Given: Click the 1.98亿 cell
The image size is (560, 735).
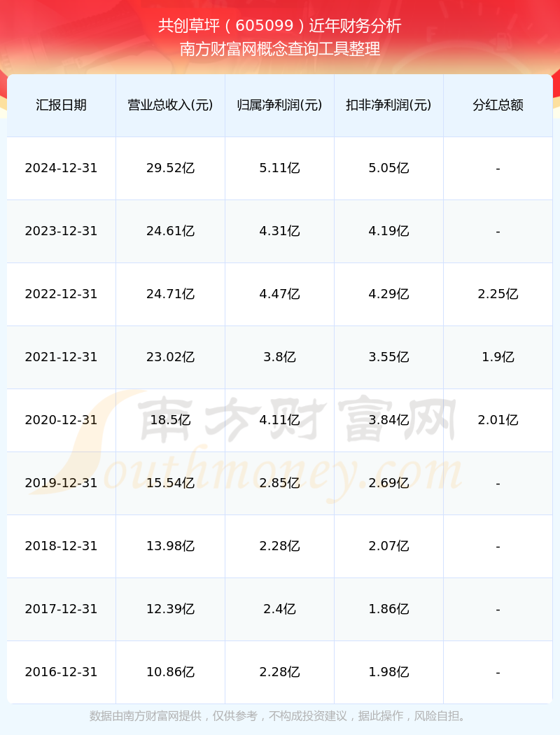Looking at the screenshot, I should (389, 672).
